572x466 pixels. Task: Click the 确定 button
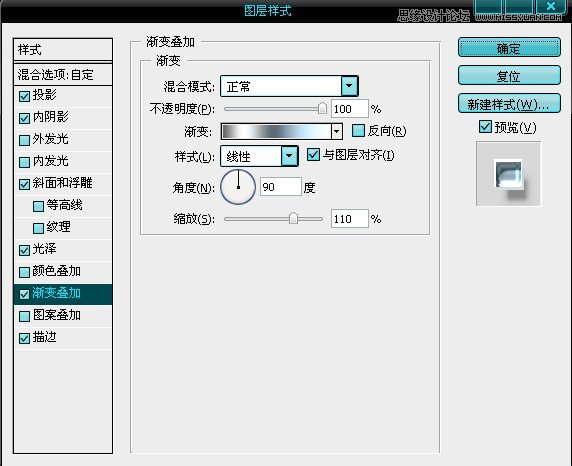(x=509, y=48)
